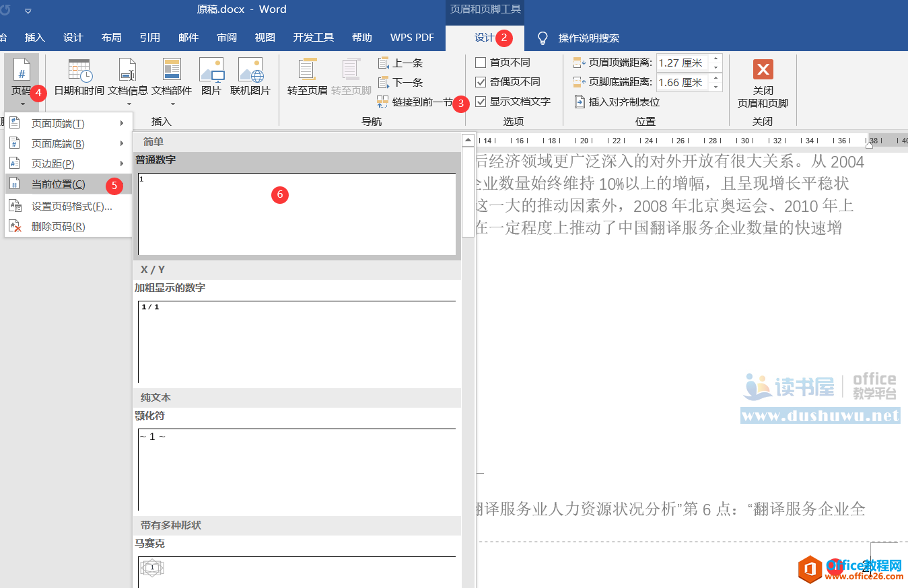Increase header top distance value
The image size is (908, 588).
716,59
